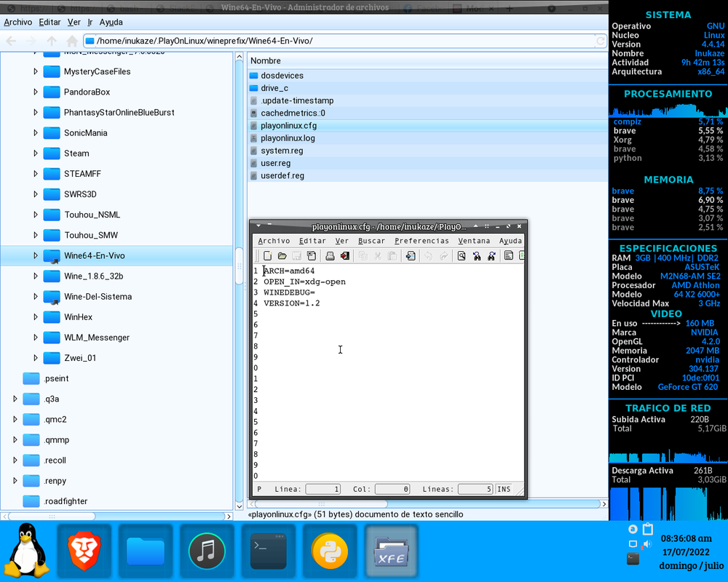Click the Nombre column header
728x582 pixels.
(x=266, y=61)
